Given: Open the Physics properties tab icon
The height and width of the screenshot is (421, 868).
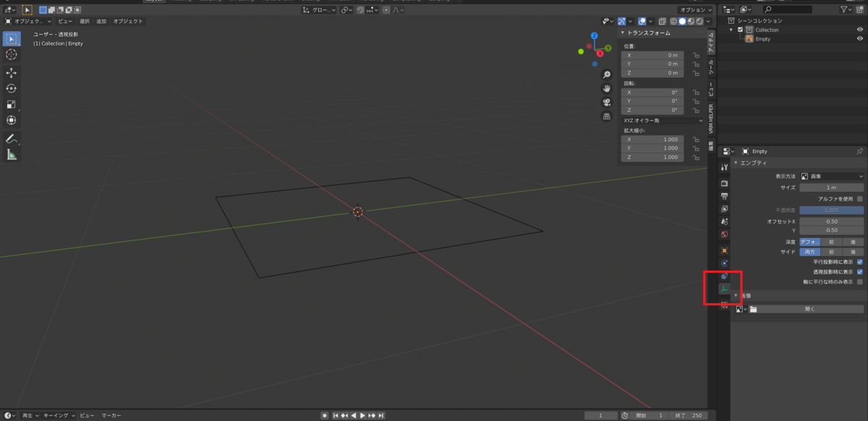Looking at the screenshot, I should [724, 263].
